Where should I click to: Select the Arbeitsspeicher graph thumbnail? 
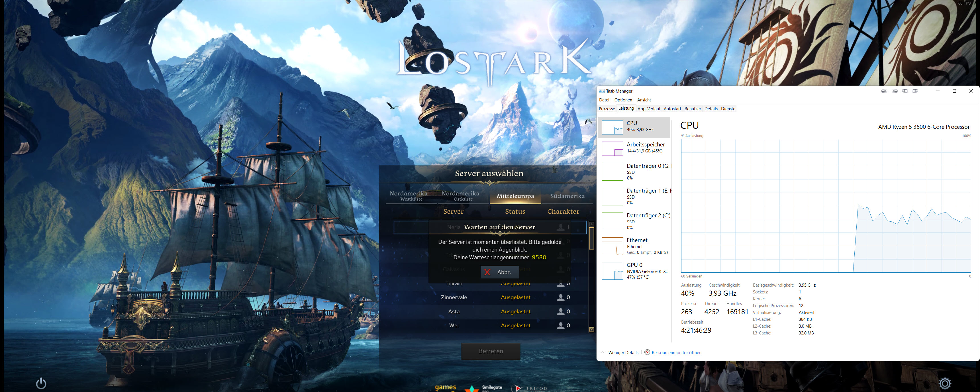tap(612, 148)
